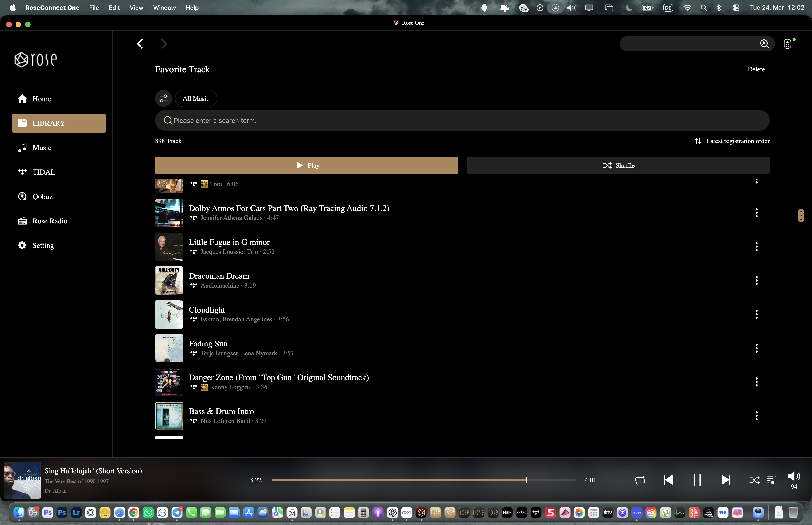This screenshot has height=525, width=812.
Task: Open more options for Draconian Dream
Action: (x=757, y=281)
